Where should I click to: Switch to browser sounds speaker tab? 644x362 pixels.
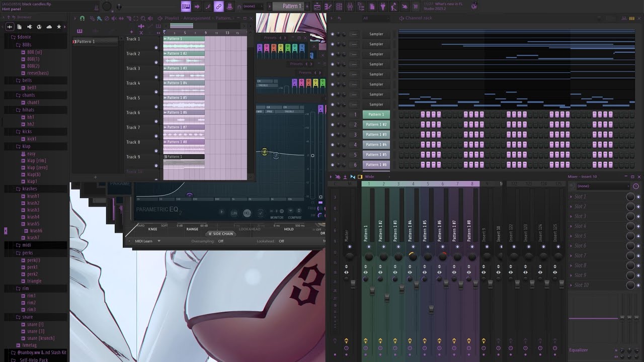(x=29, y=27)
